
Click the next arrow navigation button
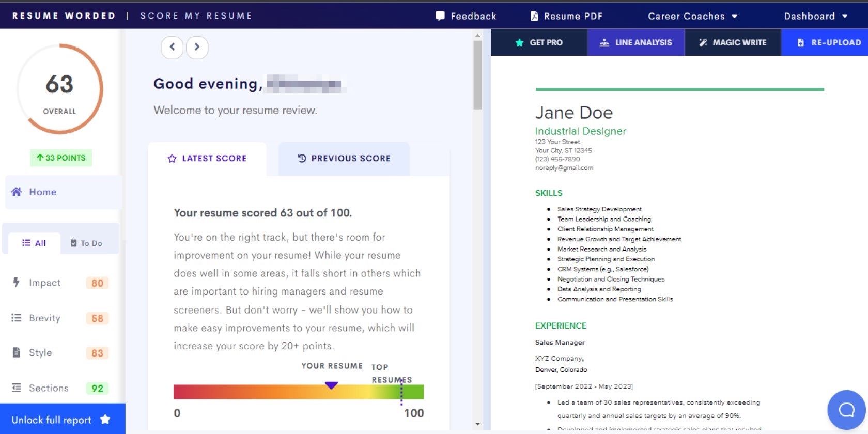197,47
